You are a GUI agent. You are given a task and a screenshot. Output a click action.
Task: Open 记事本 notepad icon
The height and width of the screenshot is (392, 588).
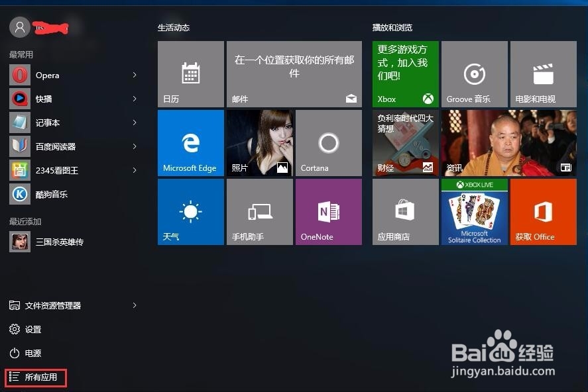[x=20, y=122]
